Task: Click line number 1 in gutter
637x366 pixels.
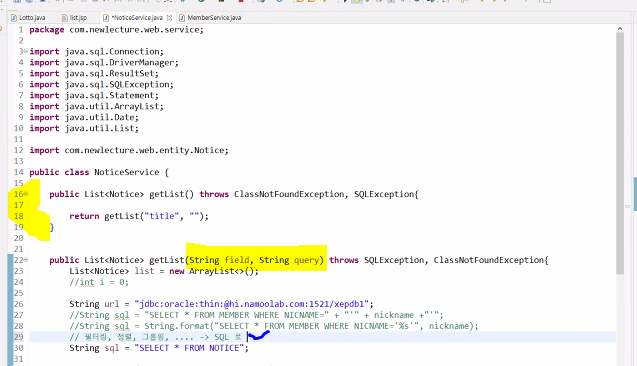Action: 21,30
